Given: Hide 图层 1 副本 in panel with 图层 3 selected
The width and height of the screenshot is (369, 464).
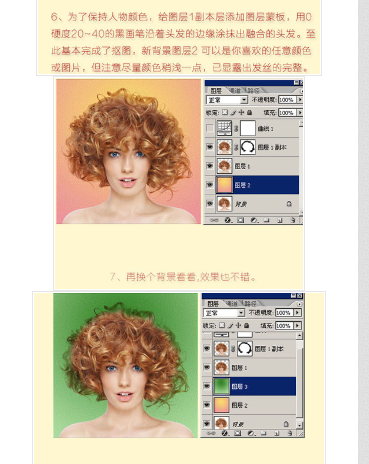Looking at the screenshot, I should point(207,348).
